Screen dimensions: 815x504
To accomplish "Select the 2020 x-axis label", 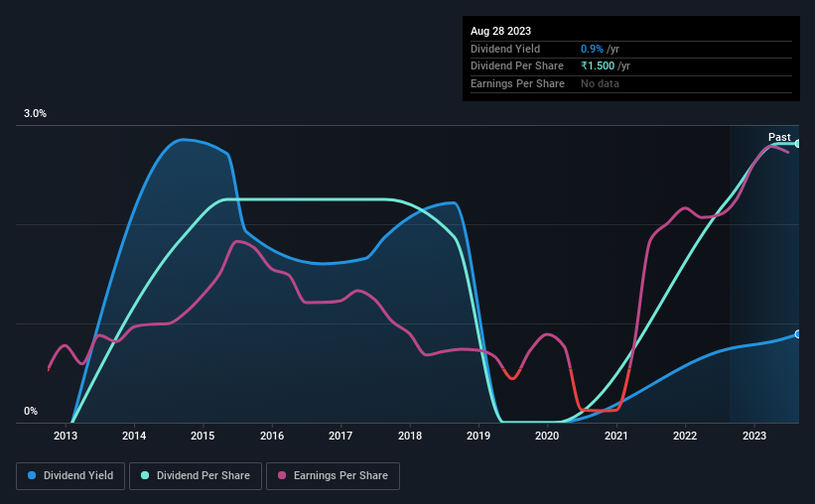I will [x=547, y=436].
